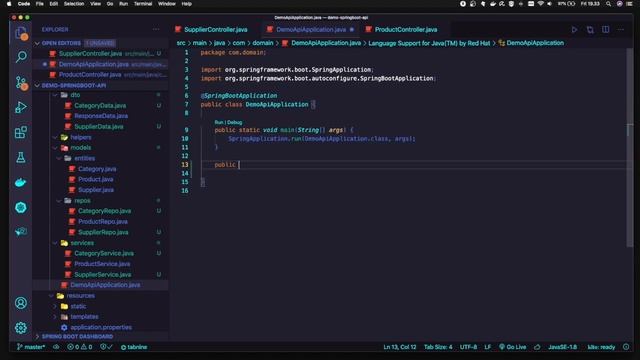
Task: Switch to SupplierController.java tab
Action: point(216,29)
